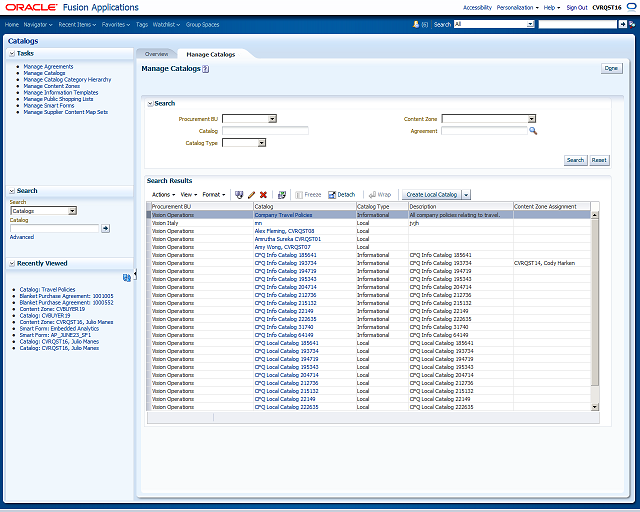Click the export to spreadsheet icon
Image resolution: width=640 pixels, height=512 pixels.
[x=282, y=195]
